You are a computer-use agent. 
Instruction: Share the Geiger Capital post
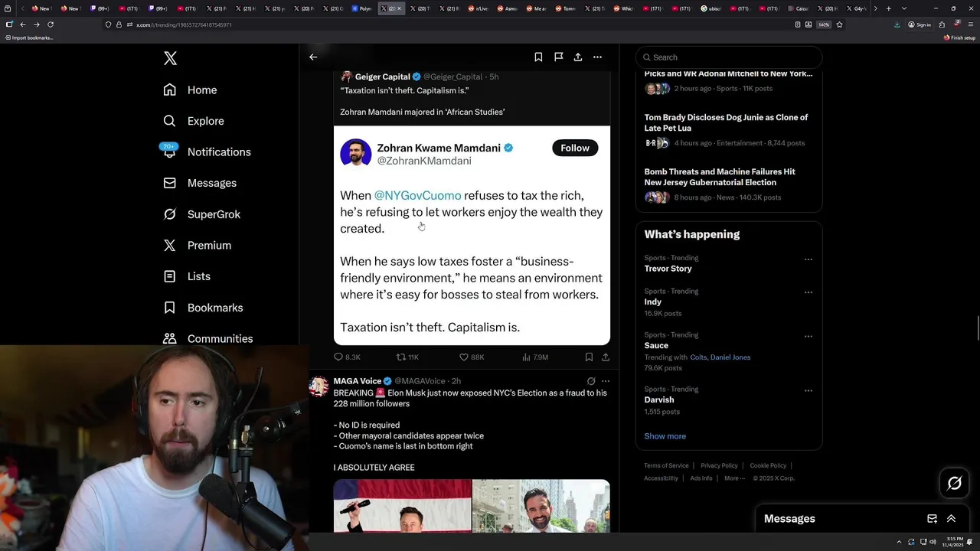[606, 357]
